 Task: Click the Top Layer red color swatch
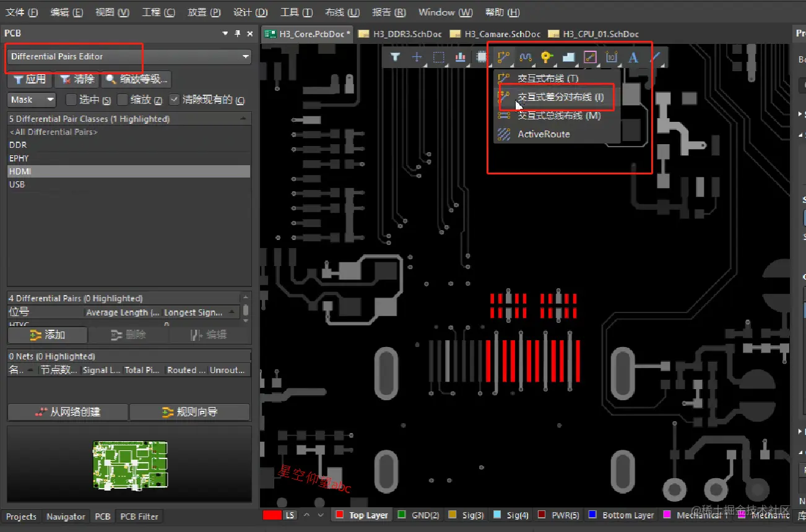(x=339, y=515)
